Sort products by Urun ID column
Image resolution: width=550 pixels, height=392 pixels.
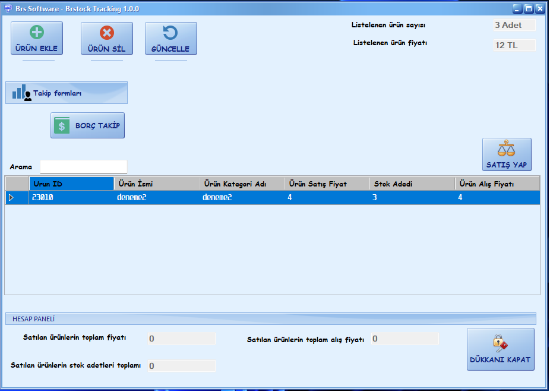71,184
